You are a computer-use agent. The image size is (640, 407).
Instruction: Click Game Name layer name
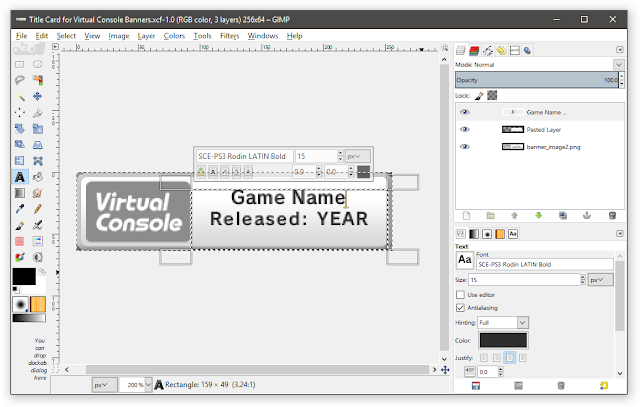546,112
